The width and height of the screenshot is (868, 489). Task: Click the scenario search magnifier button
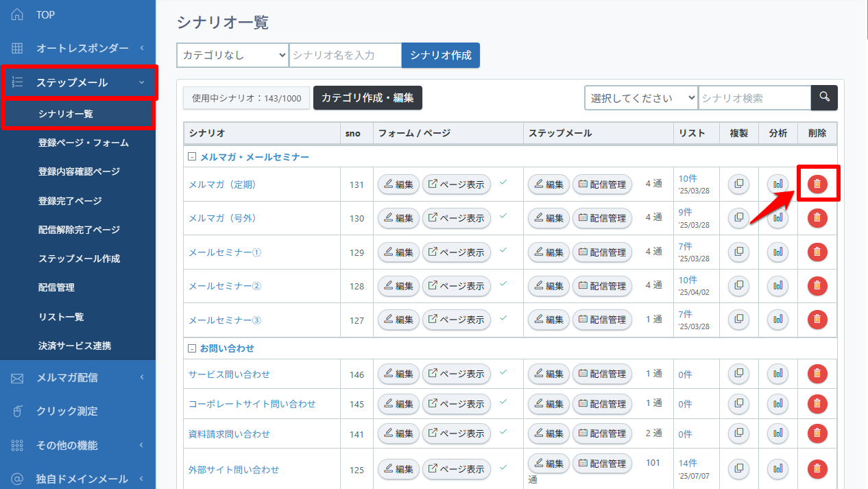pos(824,98)
